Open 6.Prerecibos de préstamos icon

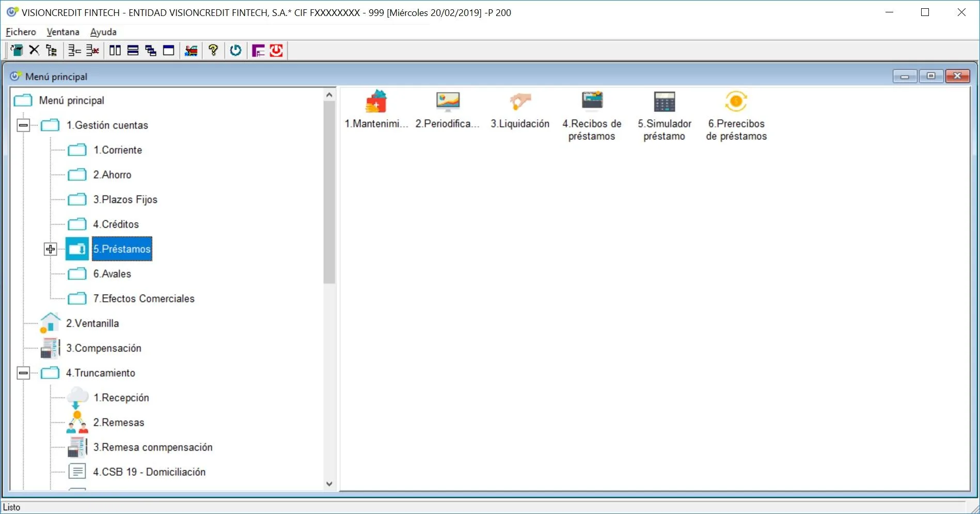[x=736, y=102]
